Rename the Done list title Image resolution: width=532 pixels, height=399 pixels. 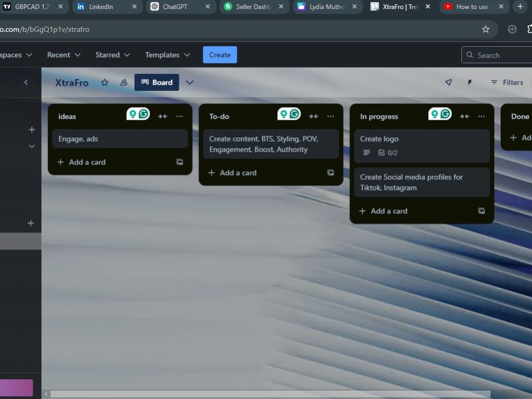click(x=520, y=117)
